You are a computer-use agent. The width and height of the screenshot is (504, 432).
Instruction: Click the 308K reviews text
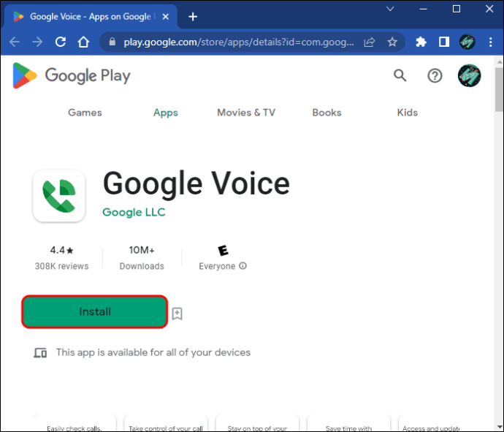[61, 266]
